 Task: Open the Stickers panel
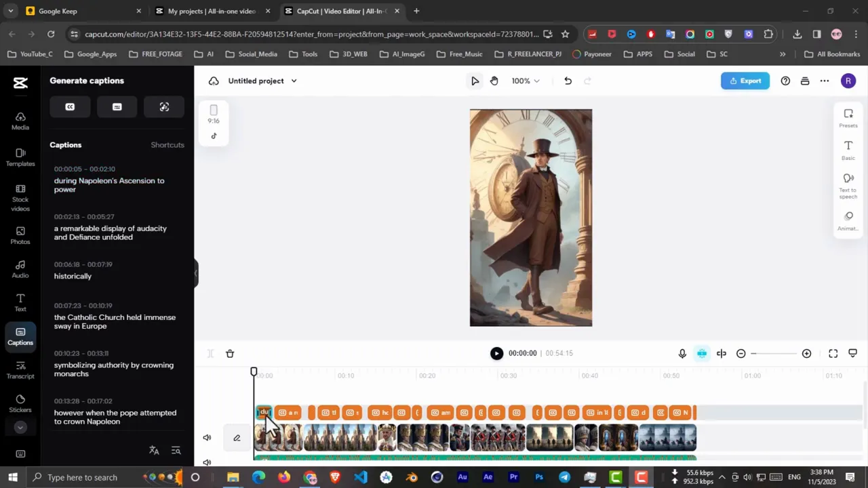pos(20,404)
